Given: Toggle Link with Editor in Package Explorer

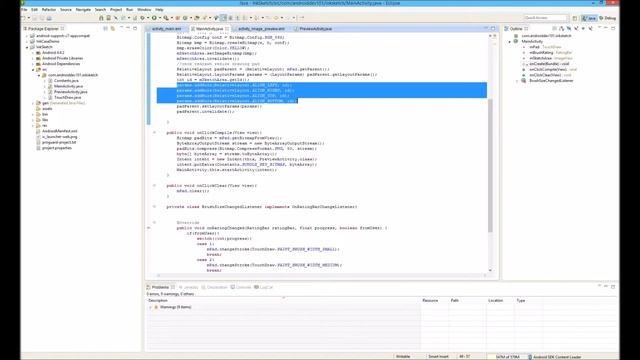Looking at the screenshot, I should 113,29.
